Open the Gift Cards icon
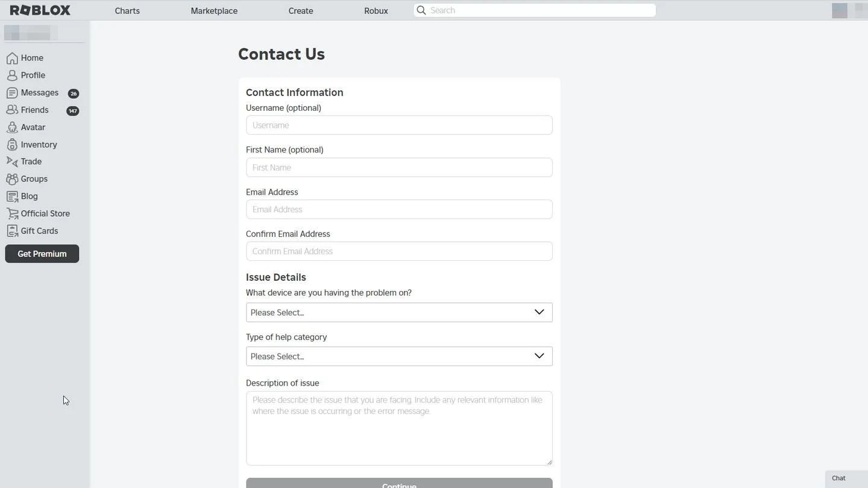The image size is (868, 488). click(12, 231)
